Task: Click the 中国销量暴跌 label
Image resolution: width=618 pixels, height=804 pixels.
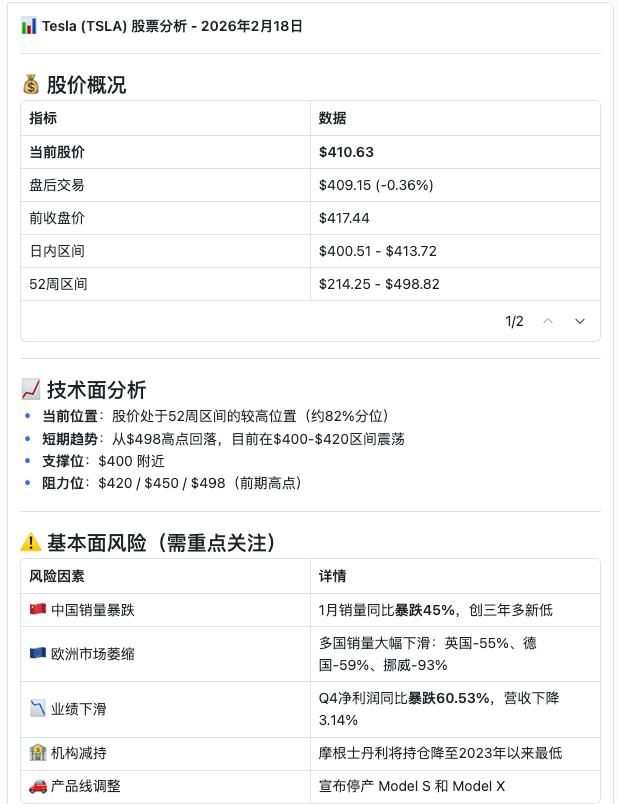Action: click(x=93, y=610)
